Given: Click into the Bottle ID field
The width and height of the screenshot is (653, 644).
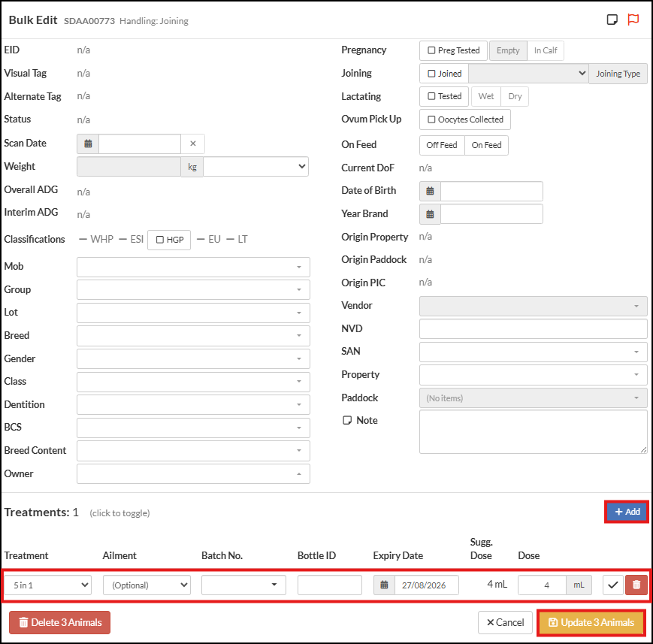Looking at the screenshot, I should (x=329, y=585).
